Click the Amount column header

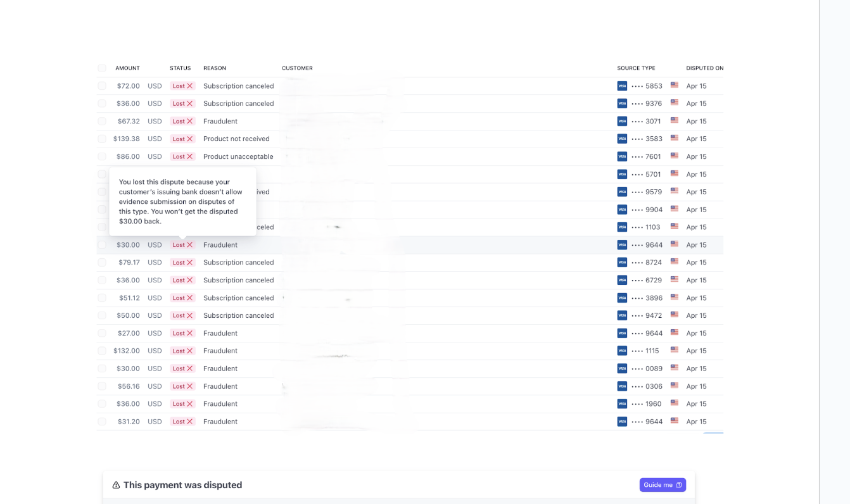pyautogui.click(x=127, y=68)
